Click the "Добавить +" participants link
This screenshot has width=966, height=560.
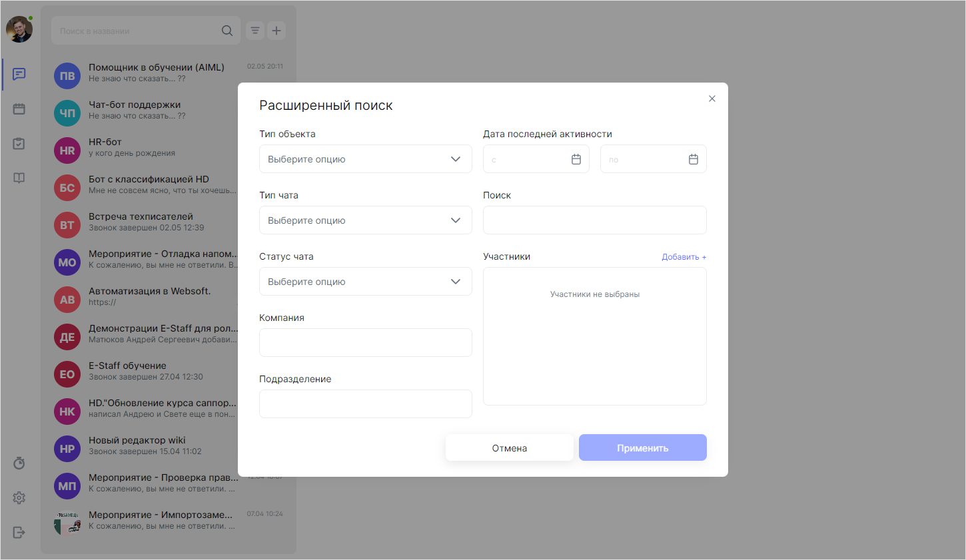pos(684,257)
